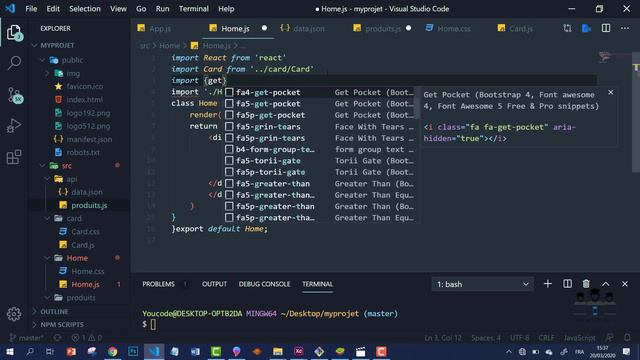This screenshot has width=640, height=360.
Task: Open Windows Start menu
Action: [x=9, y=351]
